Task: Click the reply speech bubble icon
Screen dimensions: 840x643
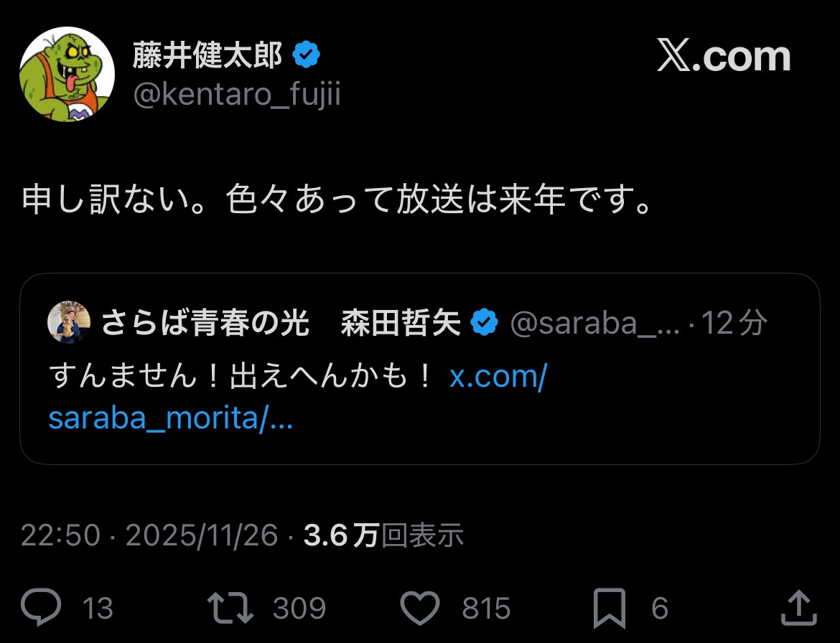Action: click(41, 608)
